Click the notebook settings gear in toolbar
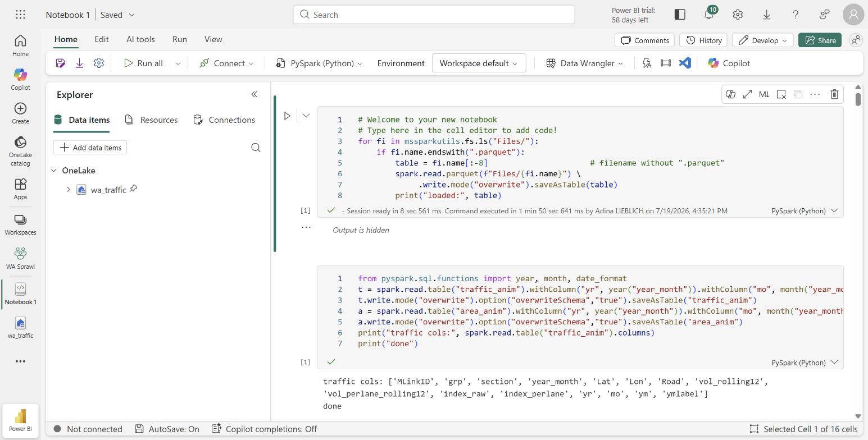868x440 pixels. [x=99, y=63]
